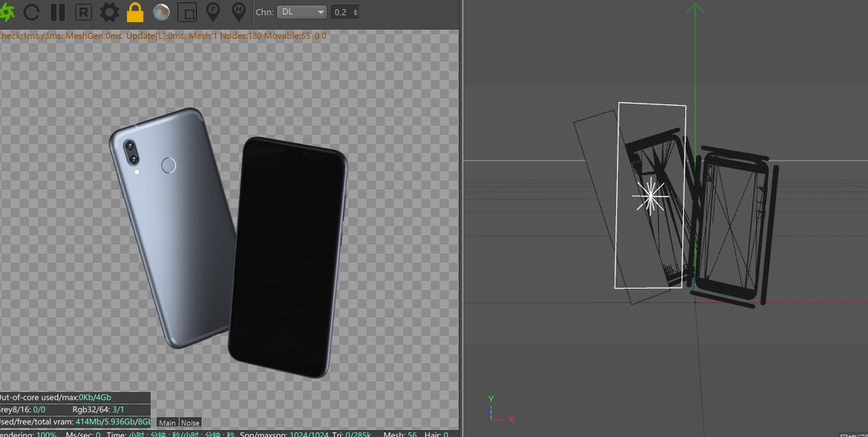Activate the render region square icon
The height and width of the screenshot is (437, 868).
coord(188,12)
